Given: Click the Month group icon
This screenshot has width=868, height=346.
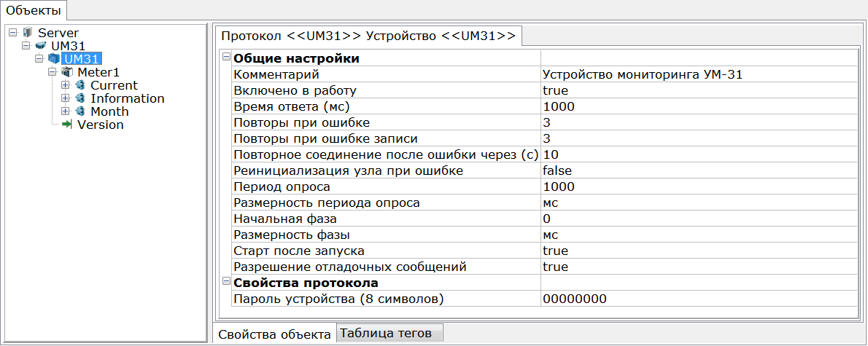Looking at the screenshot, I should (x=80, y=111).
